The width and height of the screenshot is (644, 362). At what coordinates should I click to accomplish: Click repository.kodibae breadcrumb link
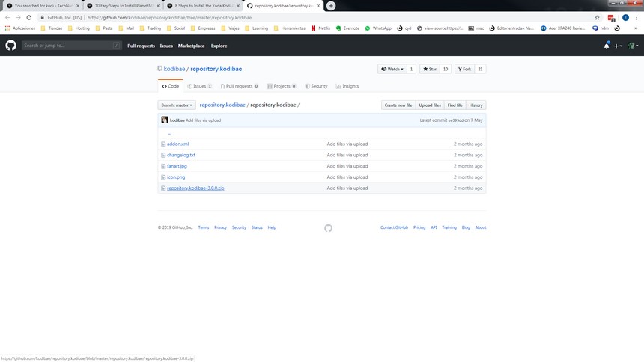(x=222, y=105)
